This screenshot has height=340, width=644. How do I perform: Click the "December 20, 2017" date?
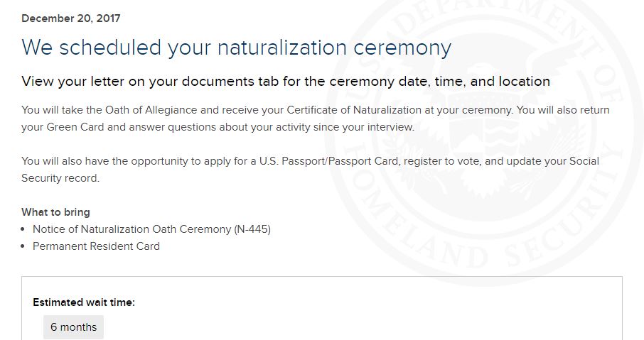pyautogui.click(x=71, y=18)
